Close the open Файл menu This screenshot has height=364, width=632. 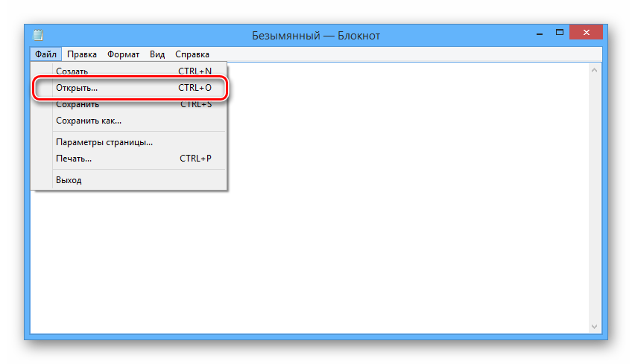[45, 54]
